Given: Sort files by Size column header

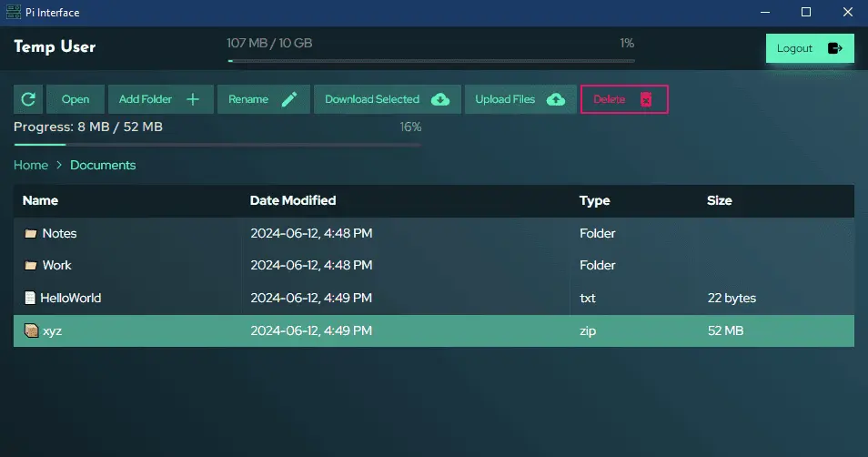Looking at the screenshot, I should pos(719,200).
